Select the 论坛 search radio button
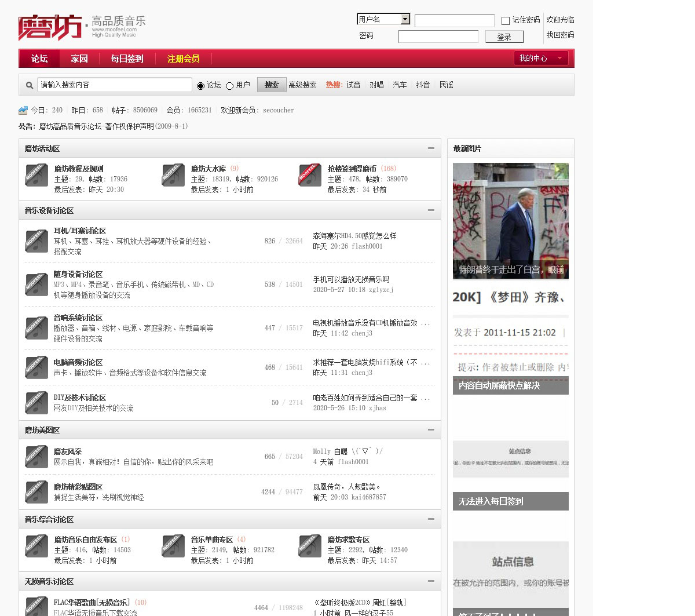This screenshot has height=616, width=695. [201, 86]
